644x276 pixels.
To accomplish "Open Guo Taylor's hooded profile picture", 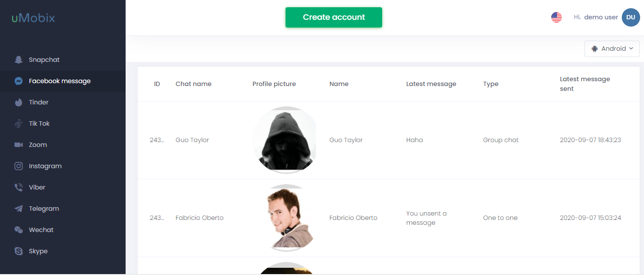I will [x=285, y=140].
